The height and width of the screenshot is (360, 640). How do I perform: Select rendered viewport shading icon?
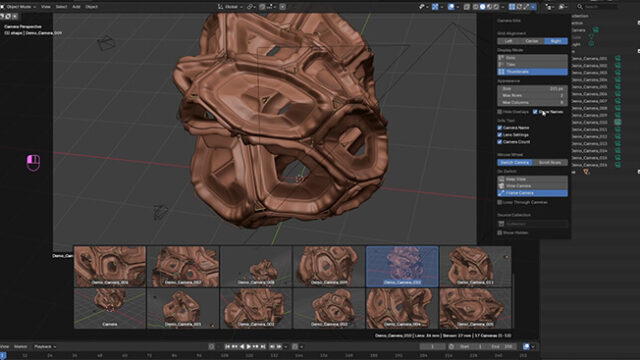coord(496,7)
